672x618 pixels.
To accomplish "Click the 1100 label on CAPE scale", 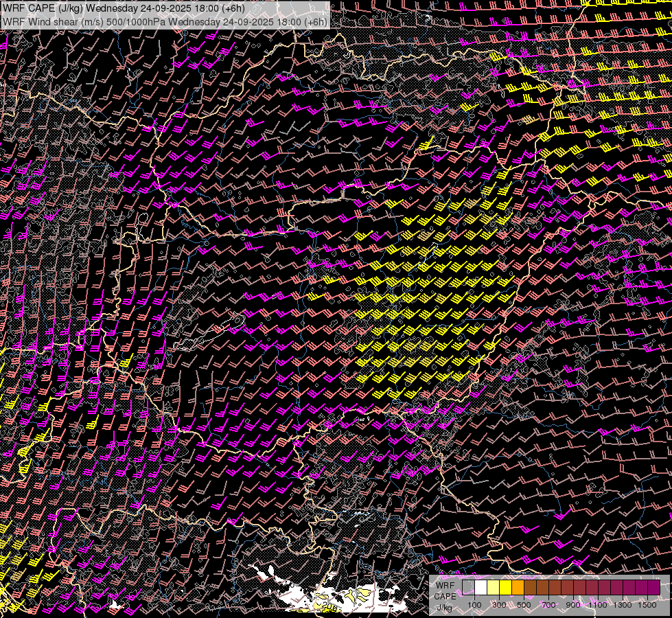I will (x=598, y=605).
